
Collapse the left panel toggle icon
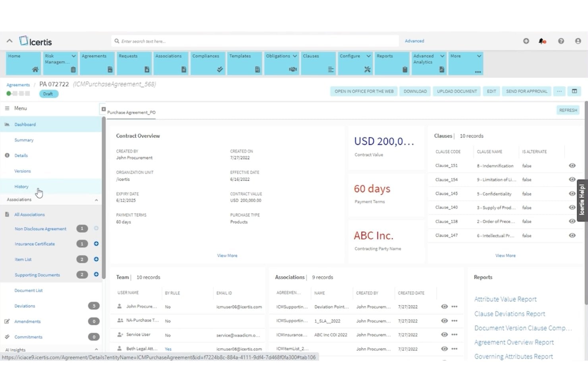103,109
